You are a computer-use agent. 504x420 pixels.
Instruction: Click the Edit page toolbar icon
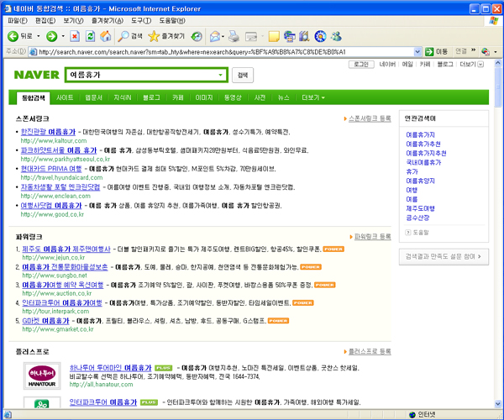(x=251, y=37)
